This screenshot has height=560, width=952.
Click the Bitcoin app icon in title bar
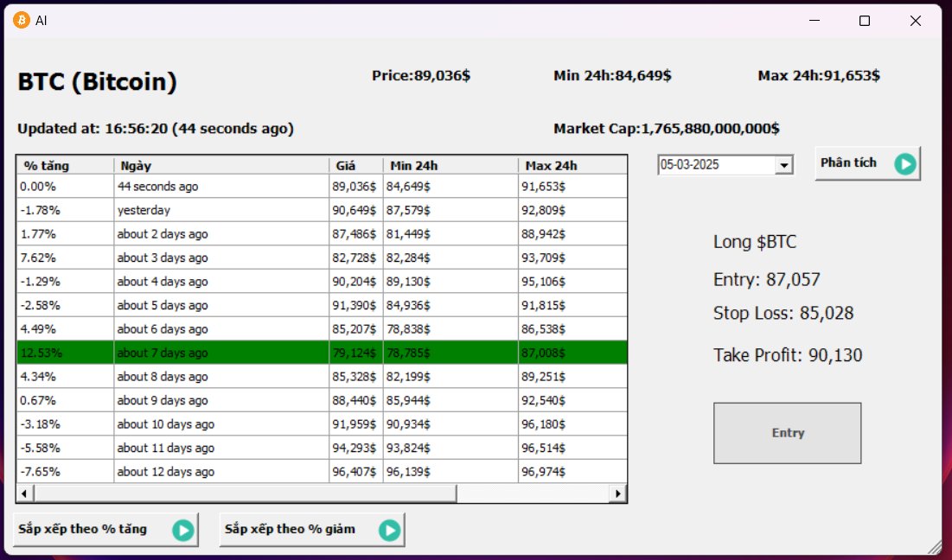22,21
